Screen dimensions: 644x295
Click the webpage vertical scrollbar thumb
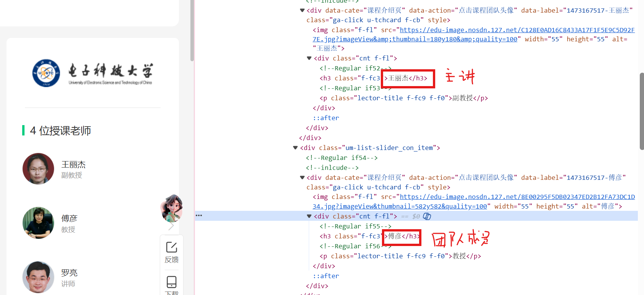pyautogui.click(x=192, y=31)
